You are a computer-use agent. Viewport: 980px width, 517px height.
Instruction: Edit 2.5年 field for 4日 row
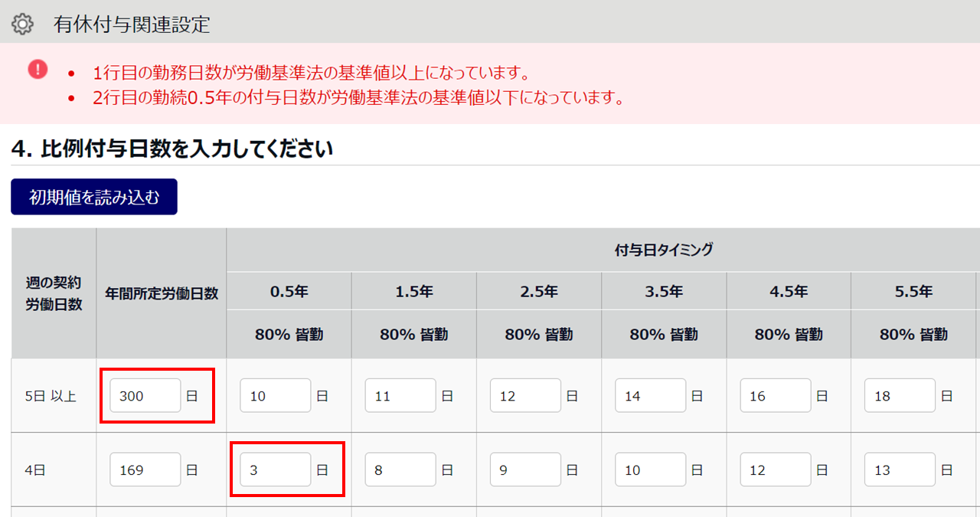coord(525,470)
